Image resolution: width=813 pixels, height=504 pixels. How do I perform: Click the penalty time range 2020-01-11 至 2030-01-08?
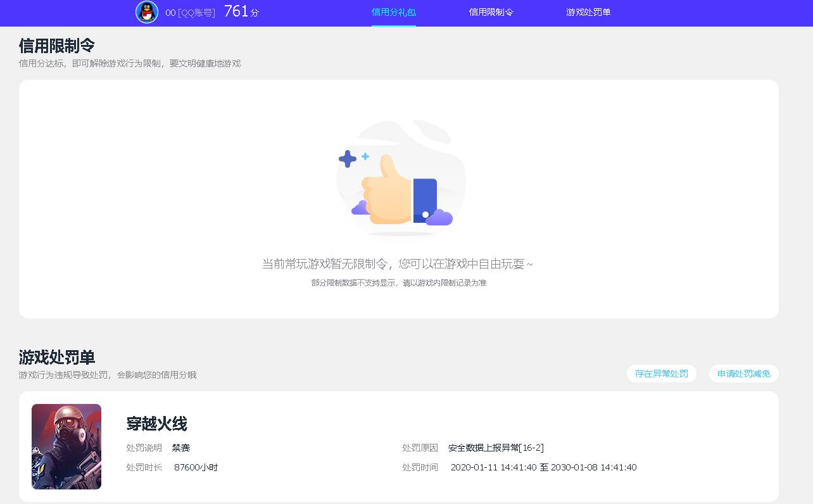click(x=543, y=467)
